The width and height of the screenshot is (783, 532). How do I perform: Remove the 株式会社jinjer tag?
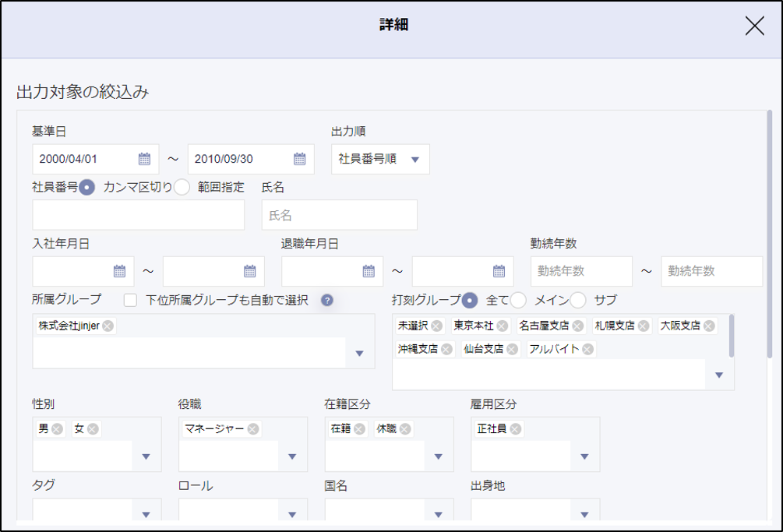pos(108,326)
